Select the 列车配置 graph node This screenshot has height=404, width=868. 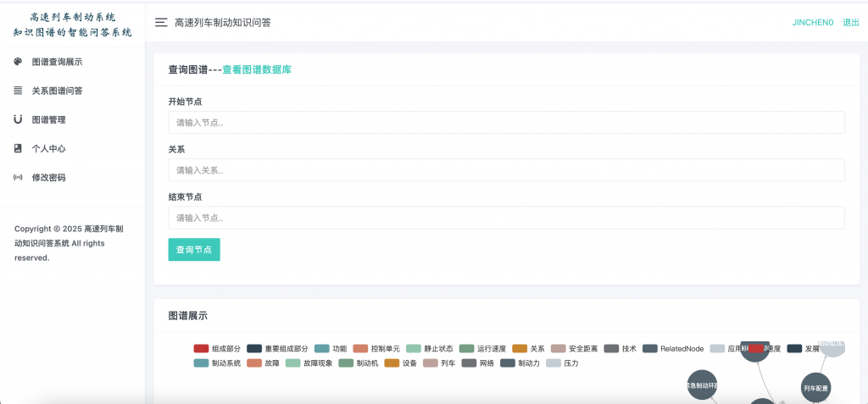pos(816,388)
